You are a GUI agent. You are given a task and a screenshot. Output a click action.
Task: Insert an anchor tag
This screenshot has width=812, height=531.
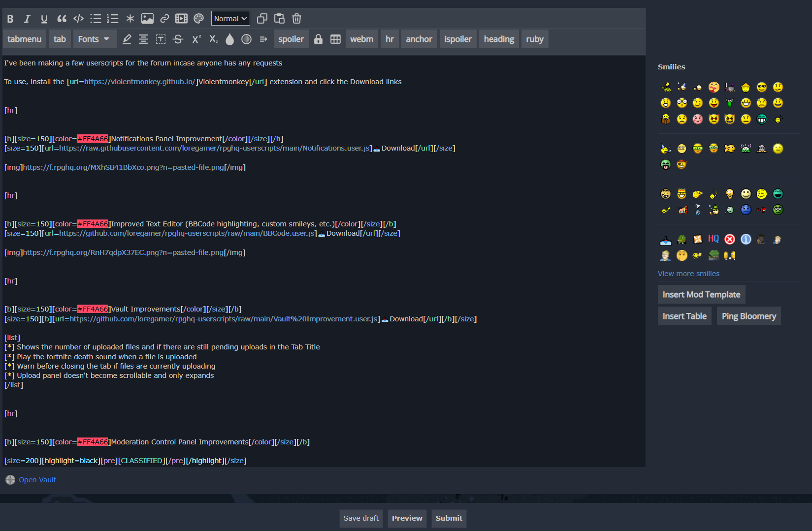(x=419, y=39)
